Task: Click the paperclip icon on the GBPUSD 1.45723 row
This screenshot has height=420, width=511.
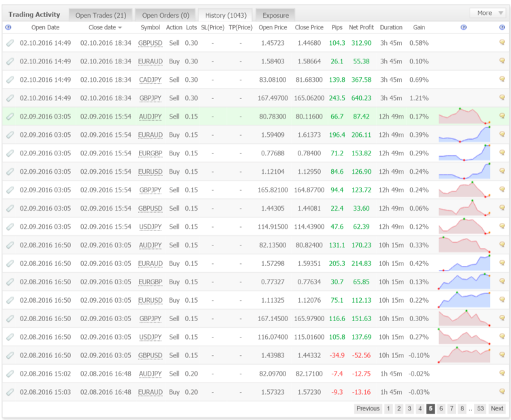Action: 10,43
